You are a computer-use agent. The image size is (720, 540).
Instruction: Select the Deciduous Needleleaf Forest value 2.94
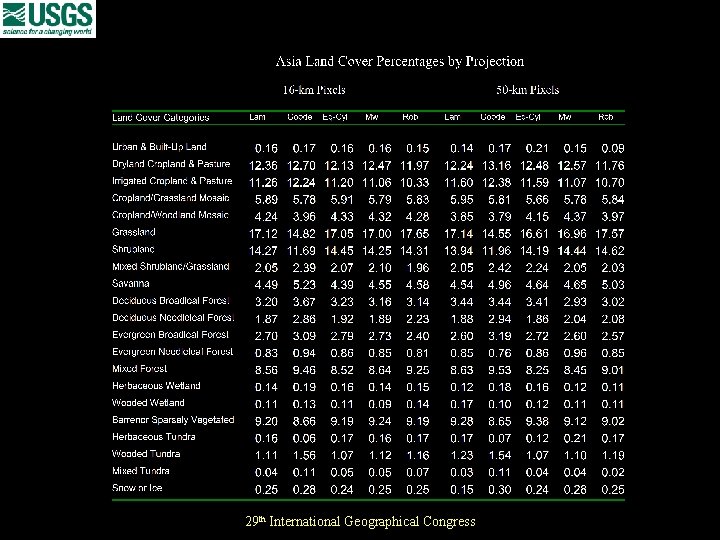tap(500, 319)
